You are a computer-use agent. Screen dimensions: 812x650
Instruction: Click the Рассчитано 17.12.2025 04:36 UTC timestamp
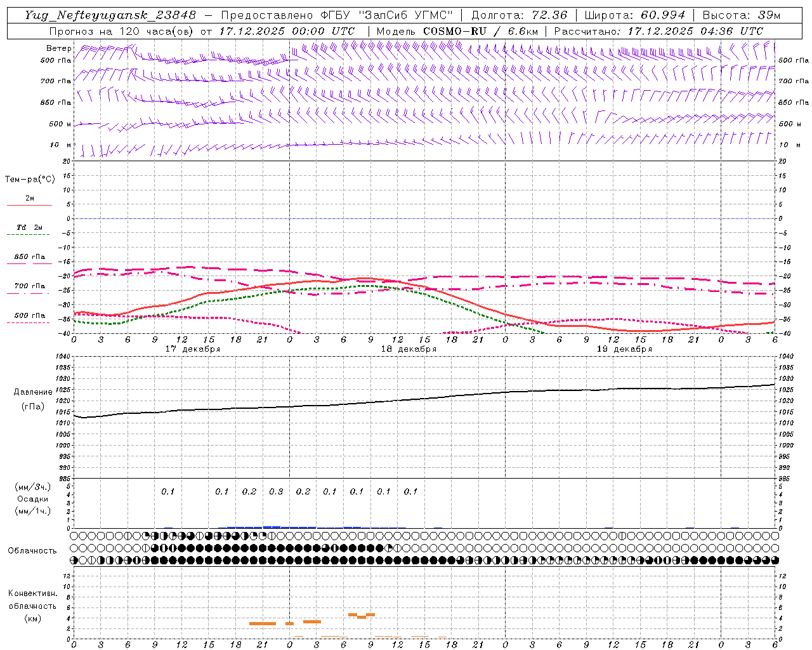click(x=658, y=31)
